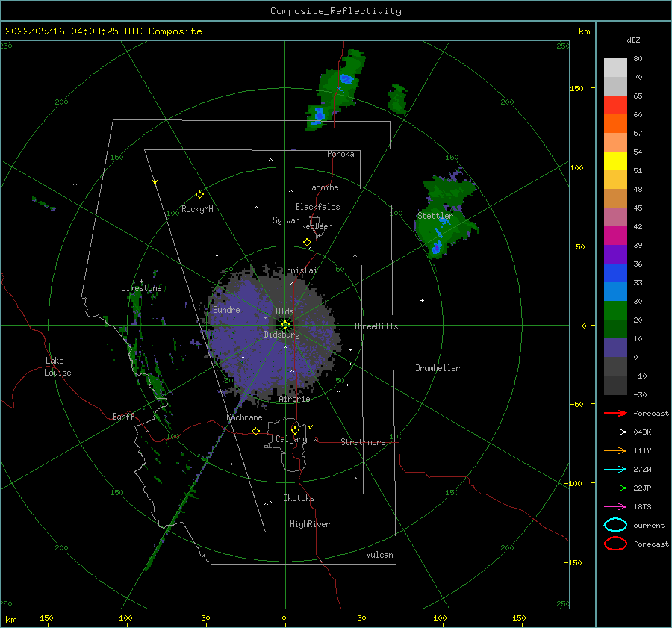672x628 pixels.
Task: Click the green storm cell north of Ponoka
Action: point(337,90)
